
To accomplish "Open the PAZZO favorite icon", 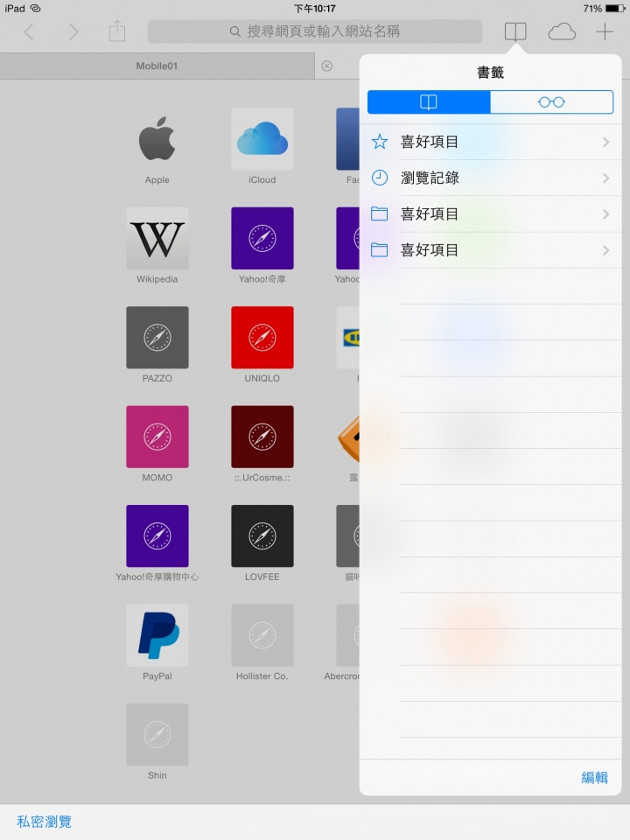I will click(x=157, y=338).
